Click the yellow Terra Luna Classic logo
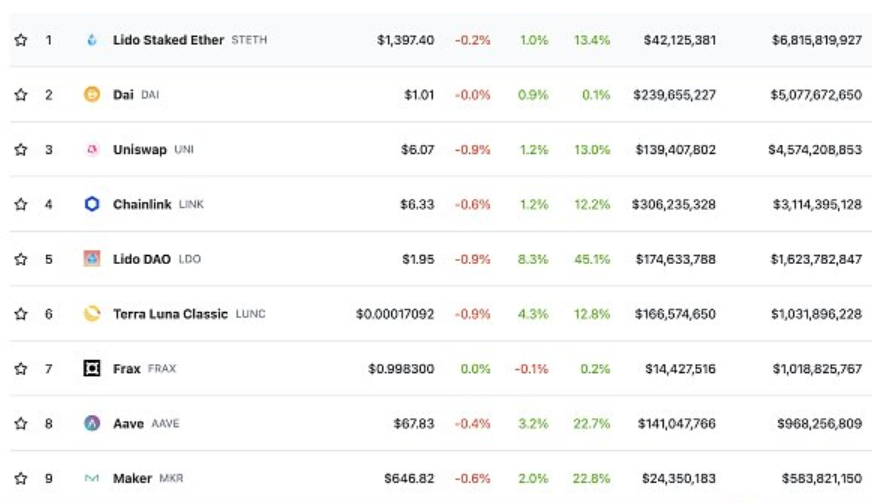872x503 pixels. (x=92, y=314)
